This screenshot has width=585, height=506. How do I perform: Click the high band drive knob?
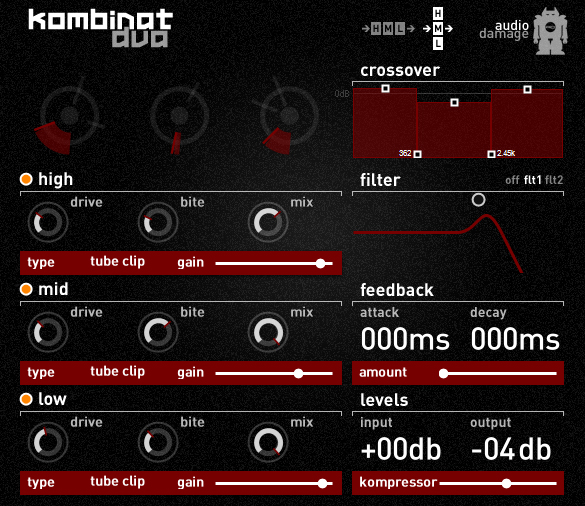(48, 222)
